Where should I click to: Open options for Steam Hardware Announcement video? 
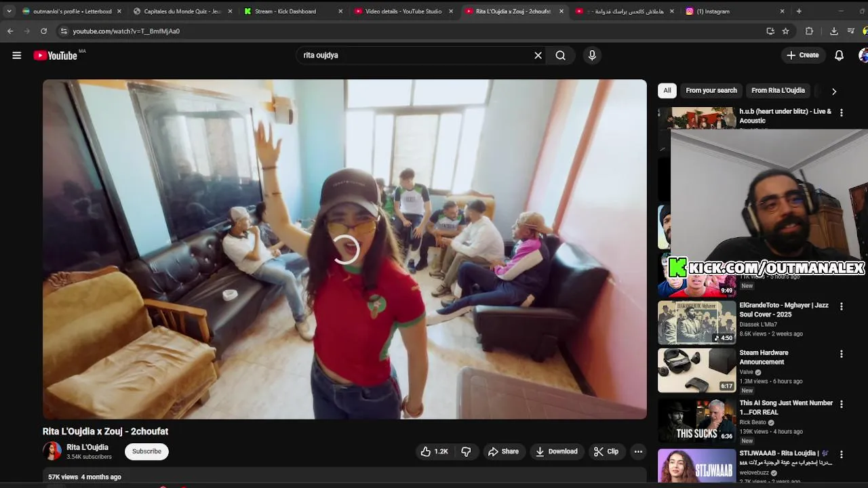click(x=842, y=354)
